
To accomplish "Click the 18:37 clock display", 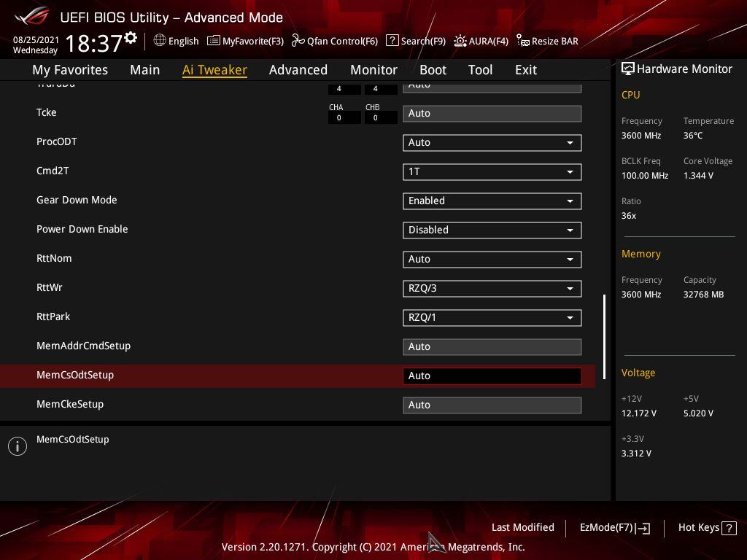I will tap(93, 43).
